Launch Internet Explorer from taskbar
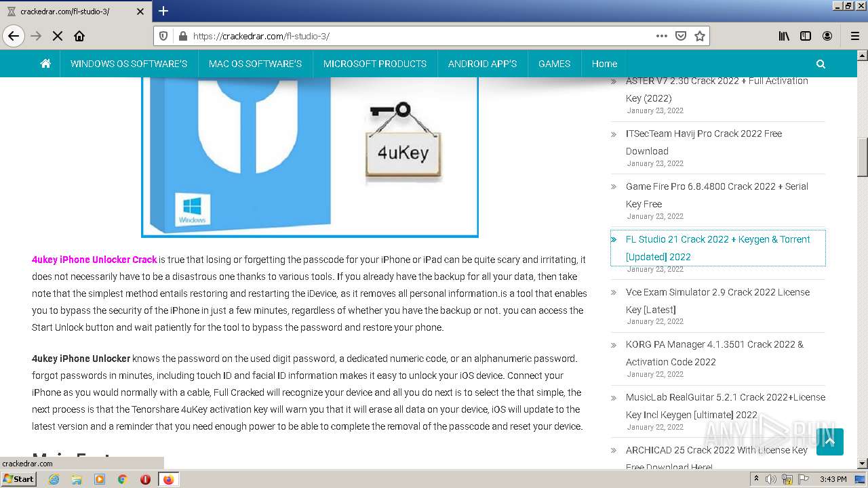 coord(54,479)
